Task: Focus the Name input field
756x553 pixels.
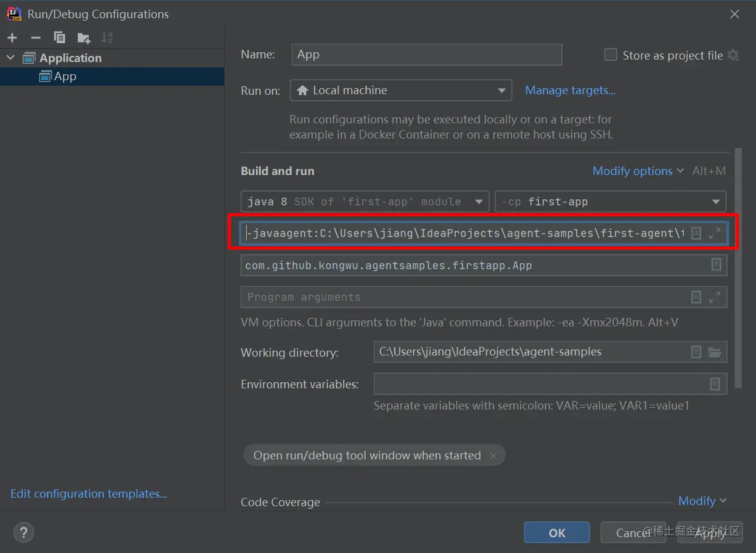Action: tap(427, 55)
